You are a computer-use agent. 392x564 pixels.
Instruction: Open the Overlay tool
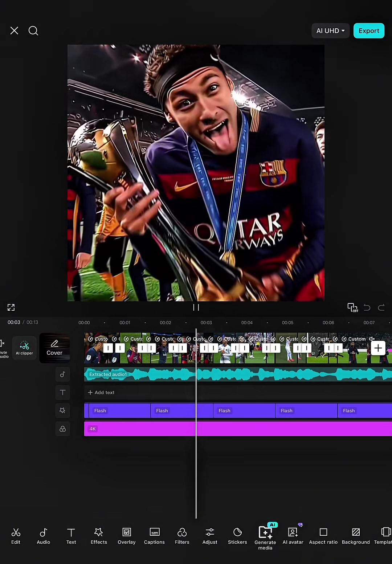tap(127, 536)
